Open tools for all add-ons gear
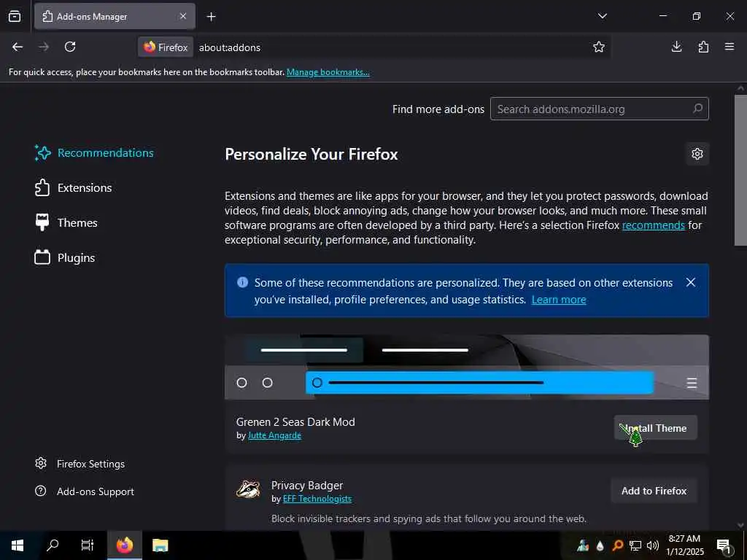Image resolution: width=747 pixels, height=560 pixels. click(697, 154)
